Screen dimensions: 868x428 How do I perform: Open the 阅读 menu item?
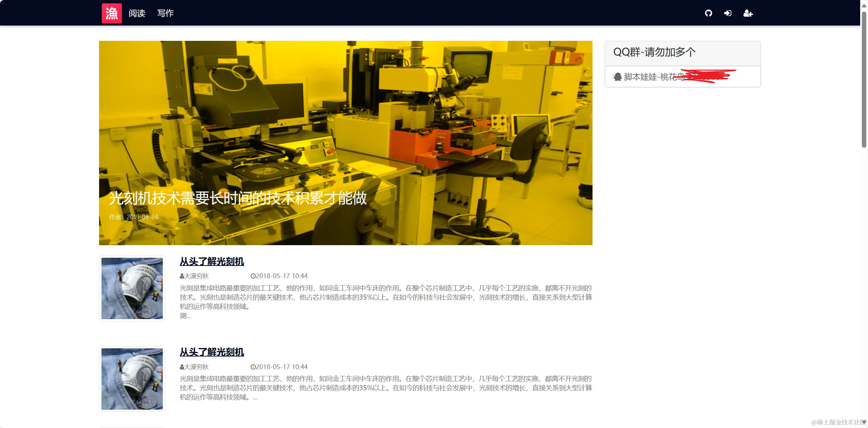click(137, 13)
